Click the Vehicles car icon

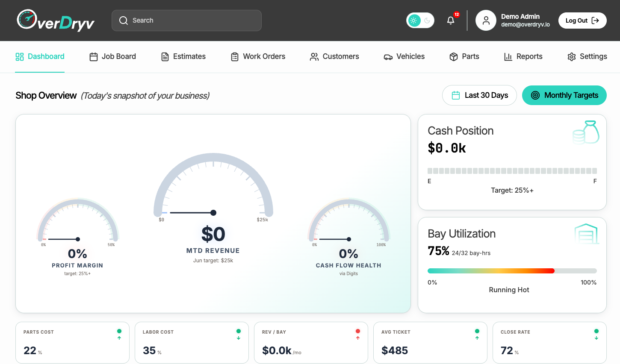(388, 57)
